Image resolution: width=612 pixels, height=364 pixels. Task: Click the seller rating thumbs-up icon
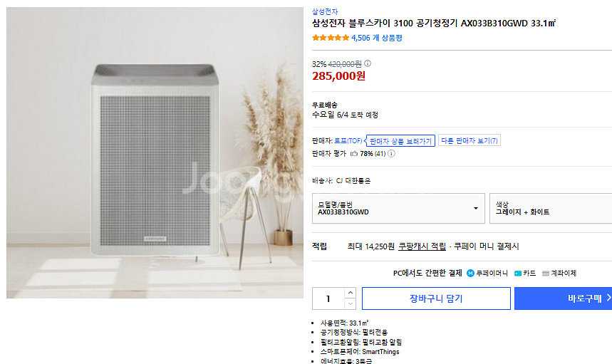(353, 153)
